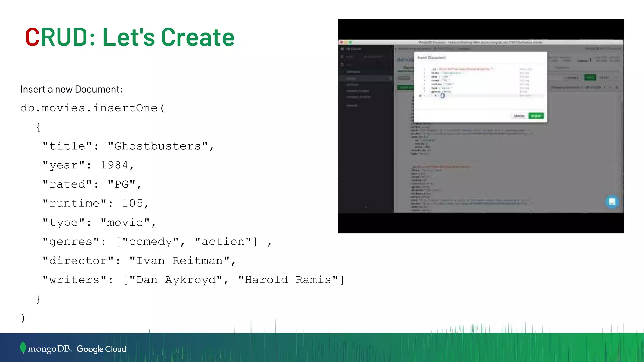Open the blue Intercom chat bubble

612,202
